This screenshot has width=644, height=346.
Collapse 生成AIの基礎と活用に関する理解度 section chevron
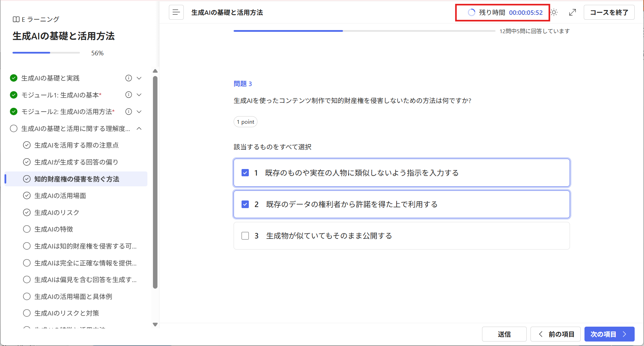click(139, 129)
